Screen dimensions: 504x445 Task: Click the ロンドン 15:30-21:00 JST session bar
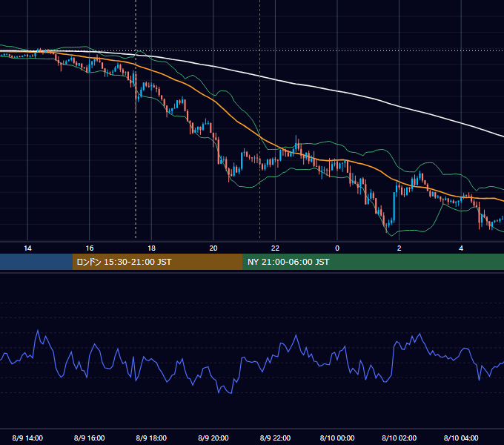pyautogui.click(x=157, y=262)
